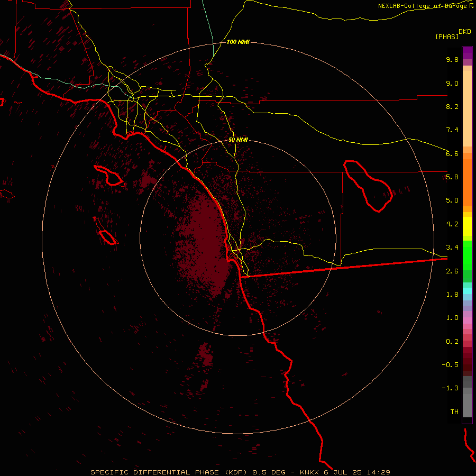Viewport: 476px width, 476px height.
Task: Click the pink swatch near 1.0 value
Action: click(467, 321)
